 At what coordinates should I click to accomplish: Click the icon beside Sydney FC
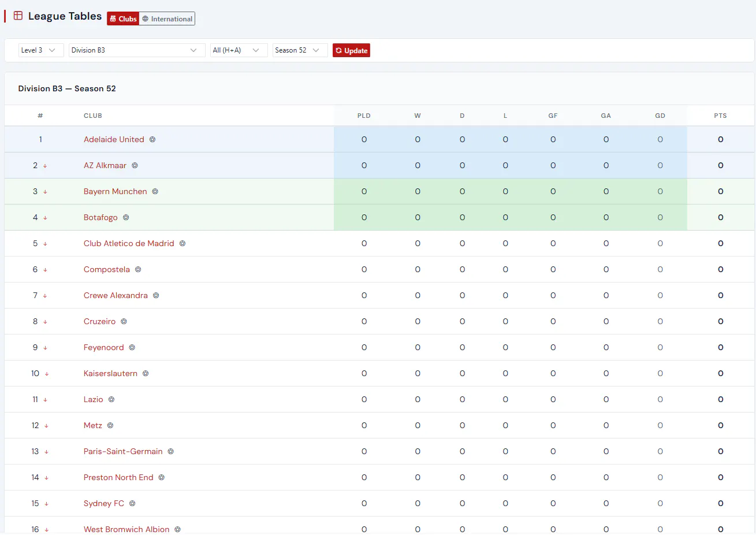pos(132,503)
